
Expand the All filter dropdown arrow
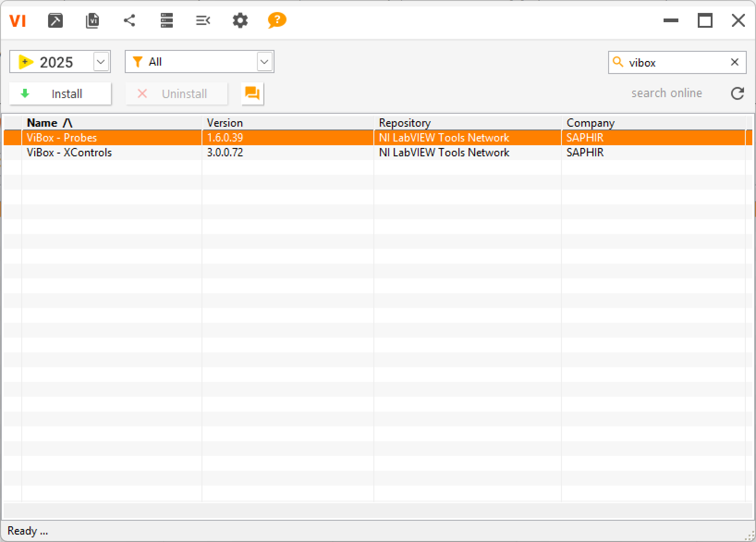(x=264, y=62)
